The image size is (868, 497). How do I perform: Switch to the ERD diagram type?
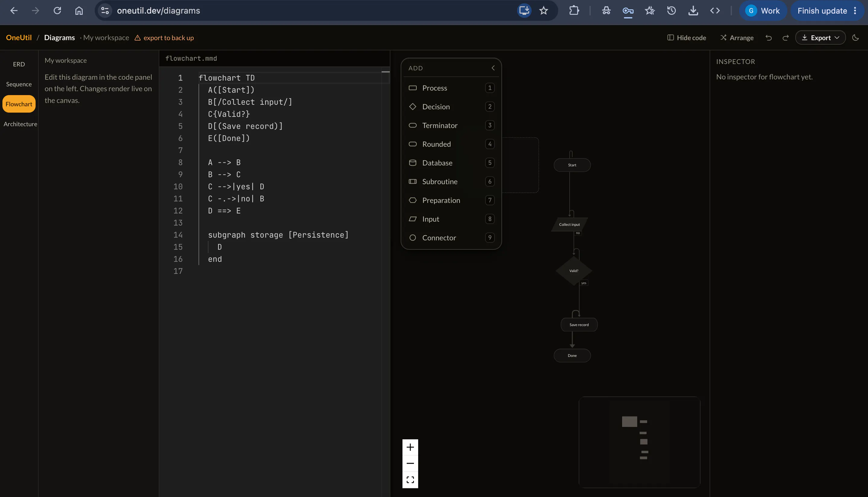[19, 64]
